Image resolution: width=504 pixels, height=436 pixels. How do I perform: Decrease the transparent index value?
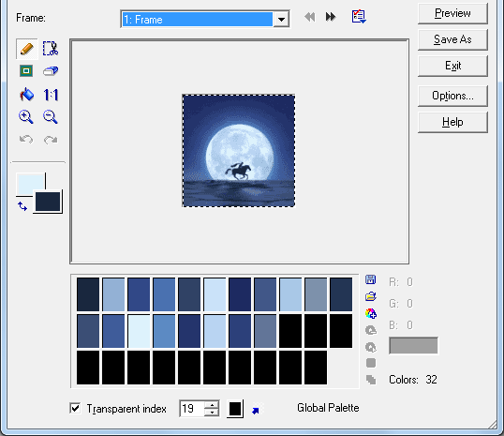click(x=212, y=413)
